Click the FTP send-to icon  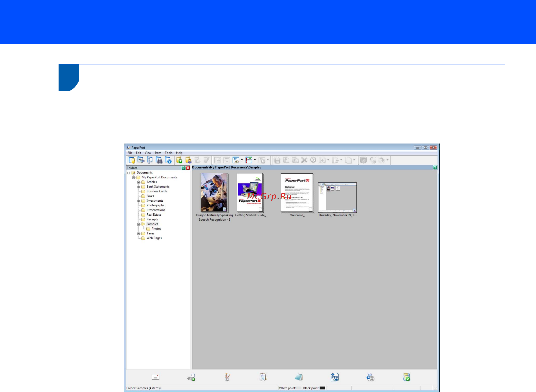pos(334,377)
